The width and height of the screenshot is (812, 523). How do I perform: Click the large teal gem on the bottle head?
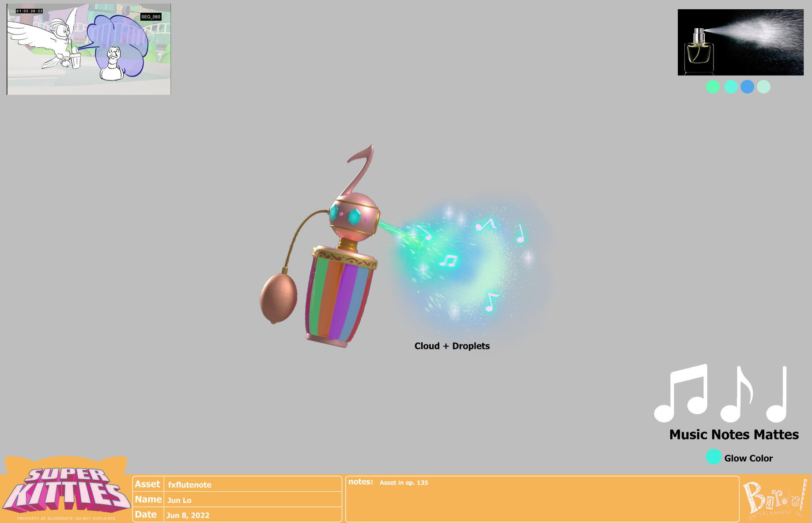coord(354,216)
